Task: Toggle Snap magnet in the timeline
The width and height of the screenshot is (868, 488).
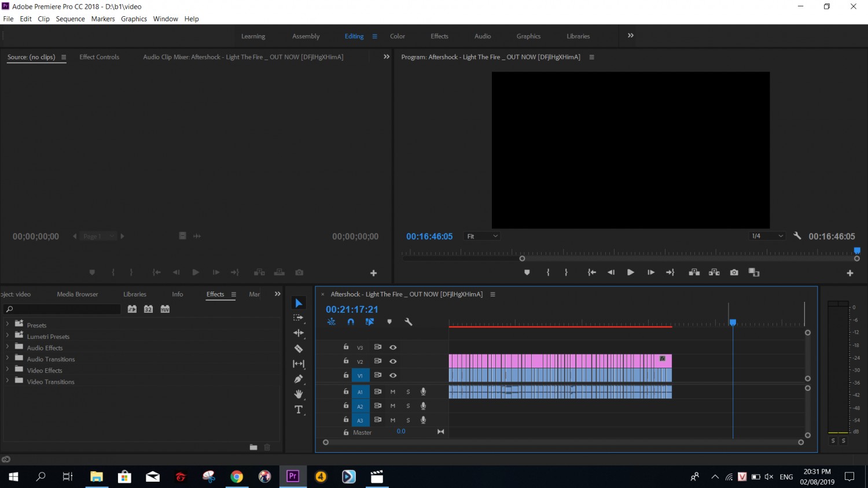Action: 351,322
